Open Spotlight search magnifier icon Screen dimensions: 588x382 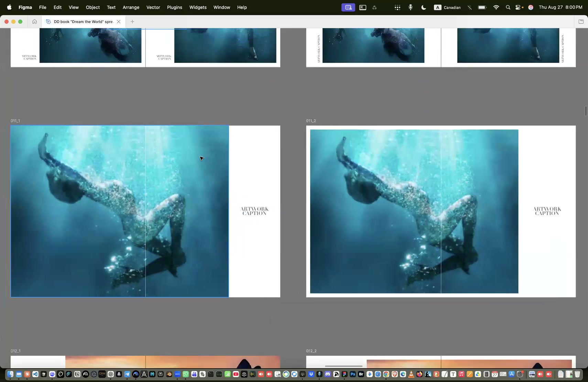click(x=508, y=7)
